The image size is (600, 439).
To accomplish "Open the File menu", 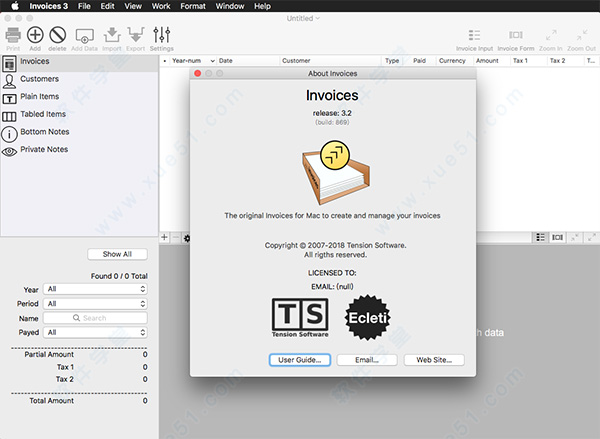I will click(x=84, y=6).
